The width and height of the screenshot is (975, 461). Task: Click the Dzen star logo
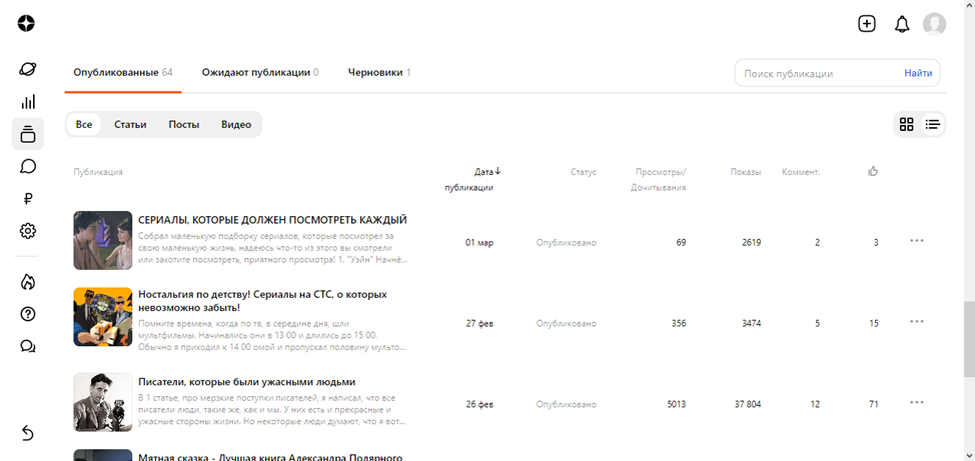click(26, 24)
